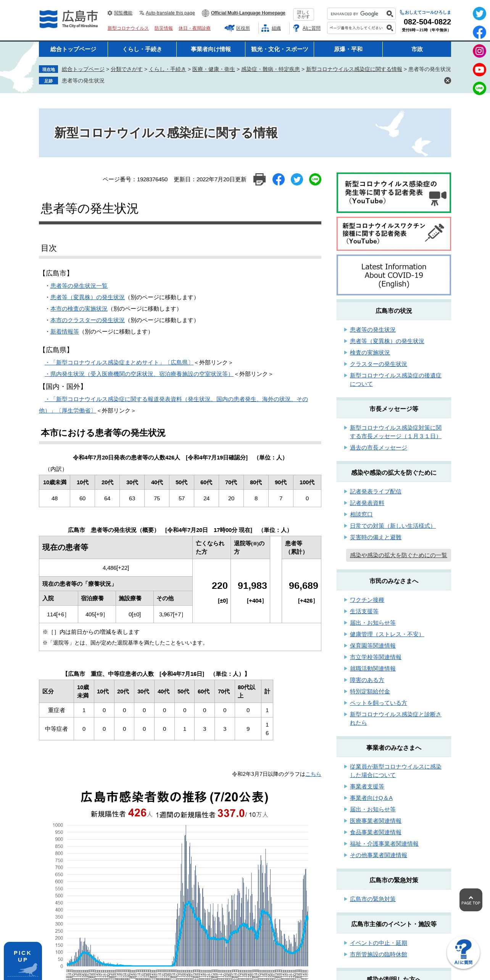The image size is (490, 980).
Task: Open LINE icon in right sidebar
Action: 479,89
